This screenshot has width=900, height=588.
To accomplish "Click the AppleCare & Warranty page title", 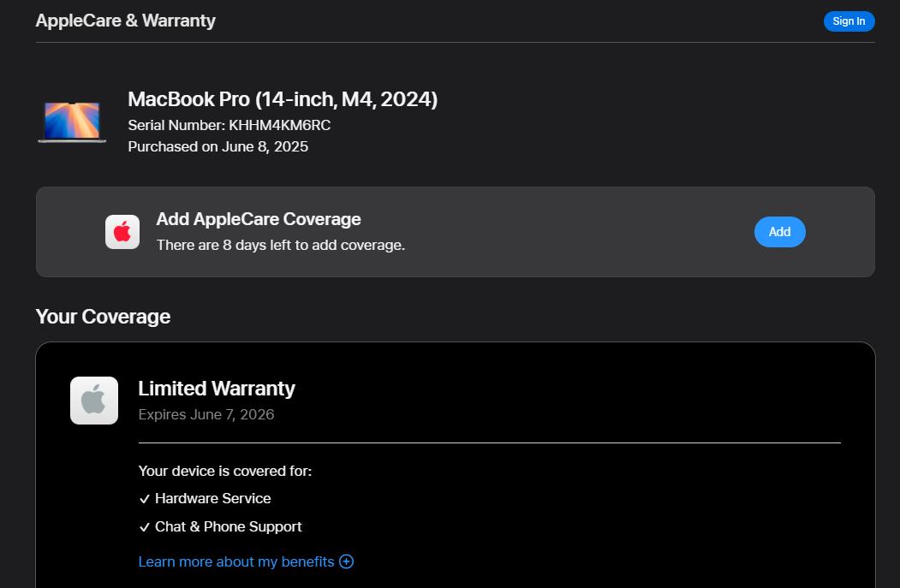I will [x=125, y=21].
